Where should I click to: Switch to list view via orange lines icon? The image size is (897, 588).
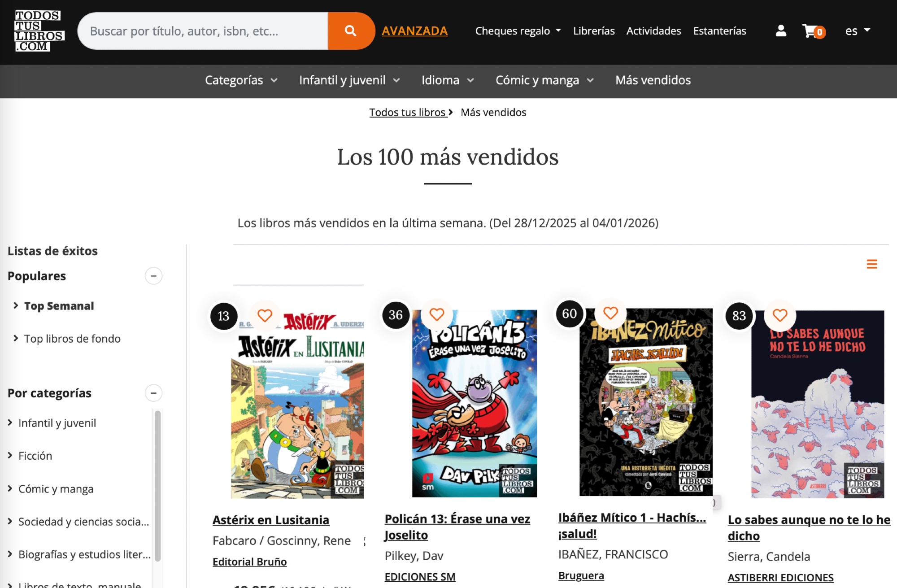click(x=872, y=264)
